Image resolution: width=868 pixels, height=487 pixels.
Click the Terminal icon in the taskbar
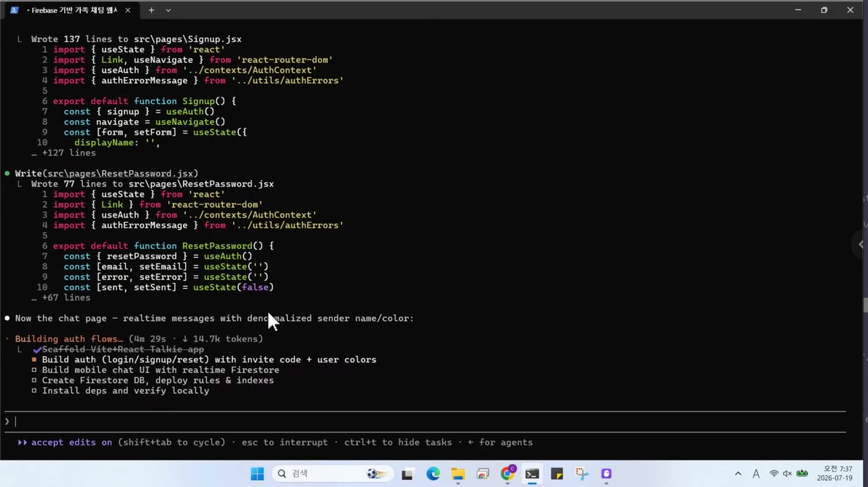coord(532,474)
